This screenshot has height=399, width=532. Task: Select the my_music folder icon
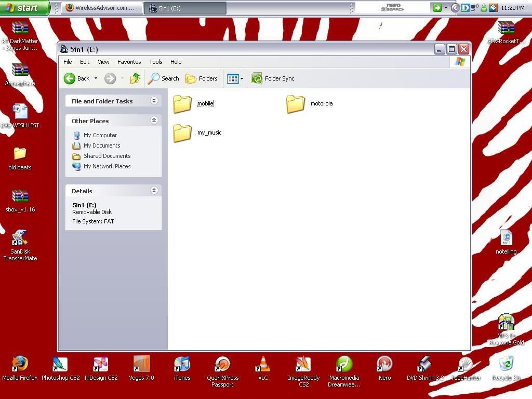[x=182, y=133]
